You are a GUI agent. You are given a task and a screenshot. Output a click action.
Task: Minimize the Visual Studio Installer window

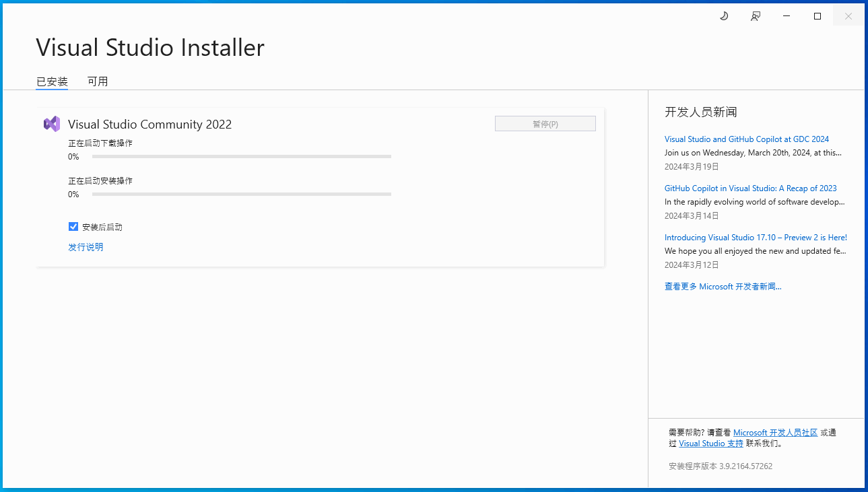click(787, 16)
